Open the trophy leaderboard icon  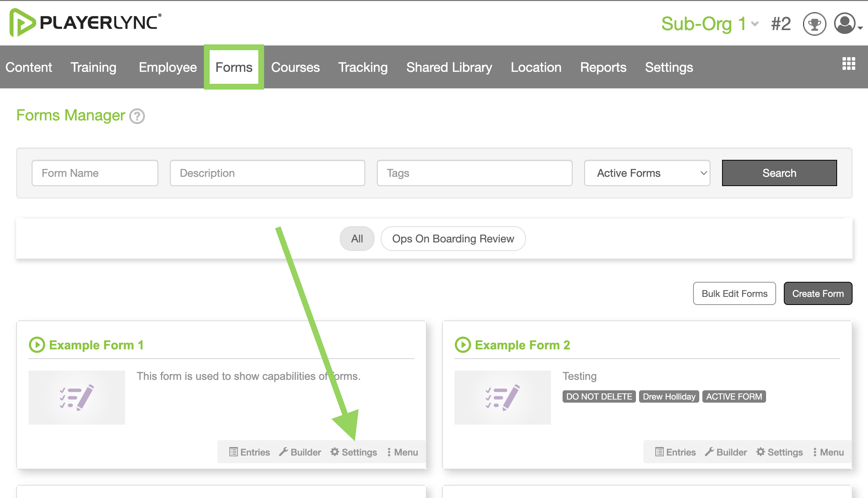(814, 24)
